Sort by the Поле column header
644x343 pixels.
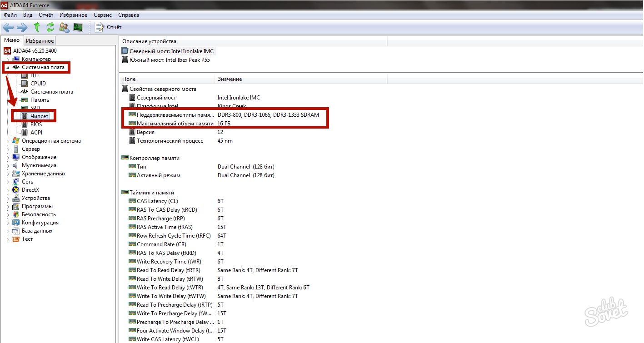[167, 79]
